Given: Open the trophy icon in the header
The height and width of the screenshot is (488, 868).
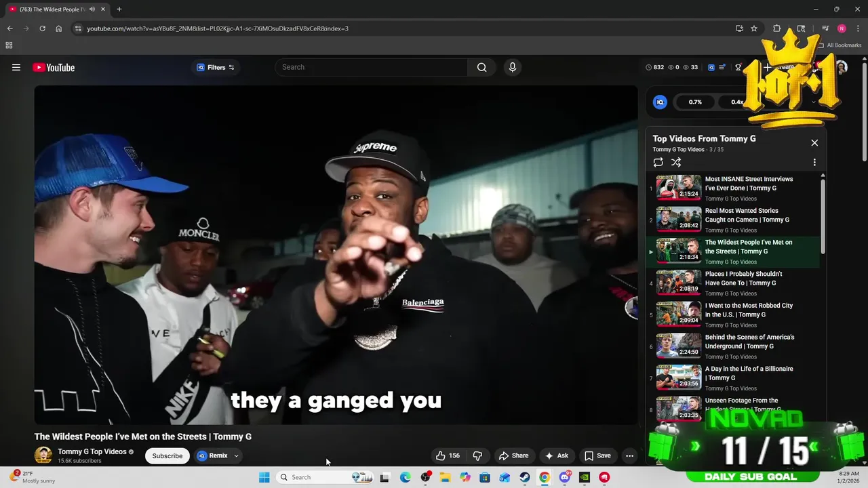Looking at the screenshot, I should (738, 67).
